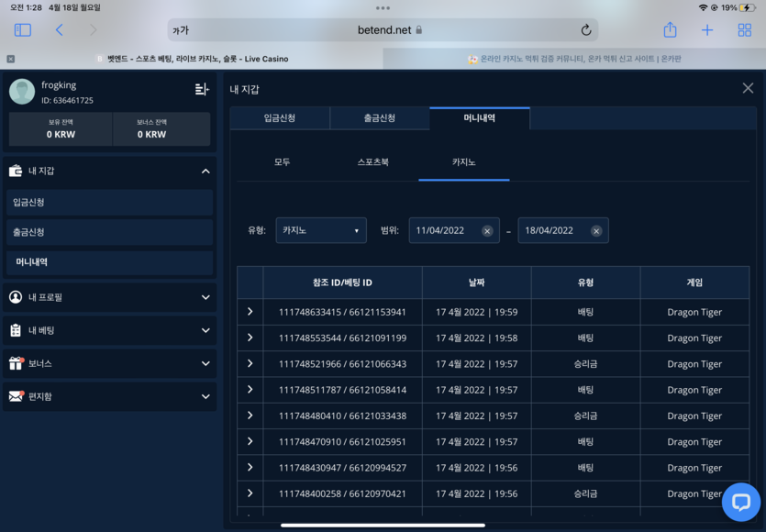Open the live chat bubble
Viewport: 766px width, 532px height.
coord(741,502)
